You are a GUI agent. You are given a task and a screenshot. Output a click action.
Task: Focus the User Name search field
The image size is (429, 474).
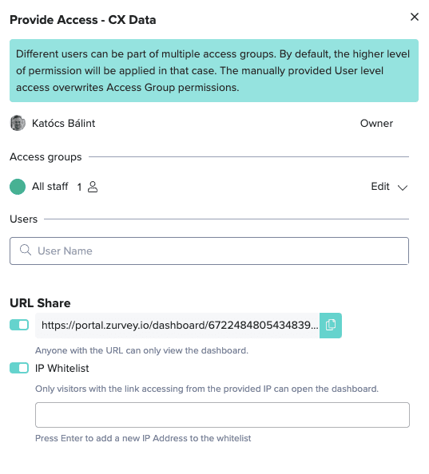click(209, 251)
